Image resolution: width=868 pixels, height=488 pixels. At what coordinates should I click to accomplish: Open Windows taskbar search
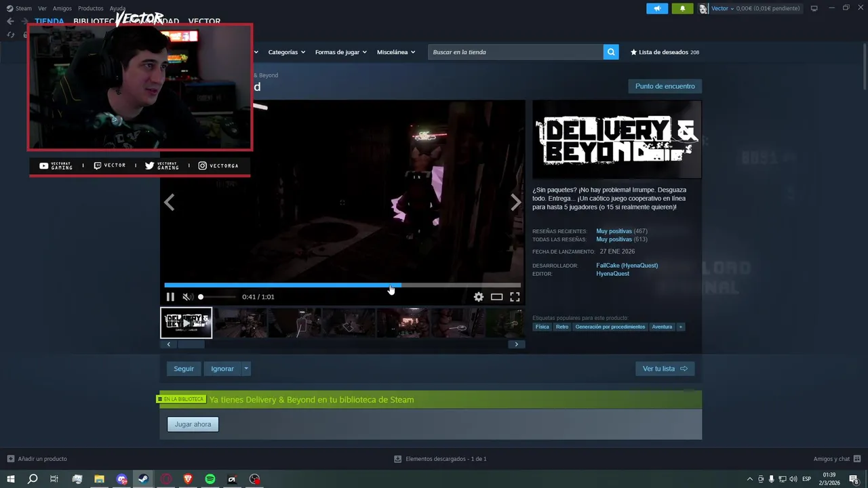pos(32,479)
